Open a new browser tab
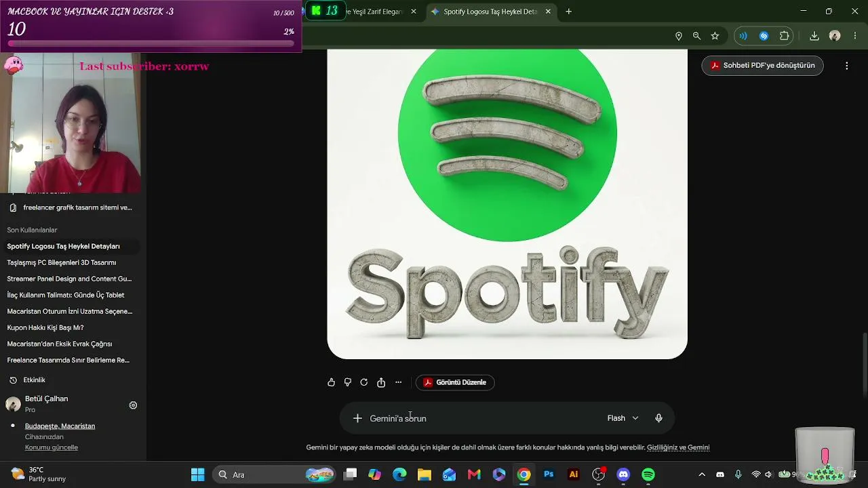The width and height of the screenshot is (868, 488). tap(569, 12)
